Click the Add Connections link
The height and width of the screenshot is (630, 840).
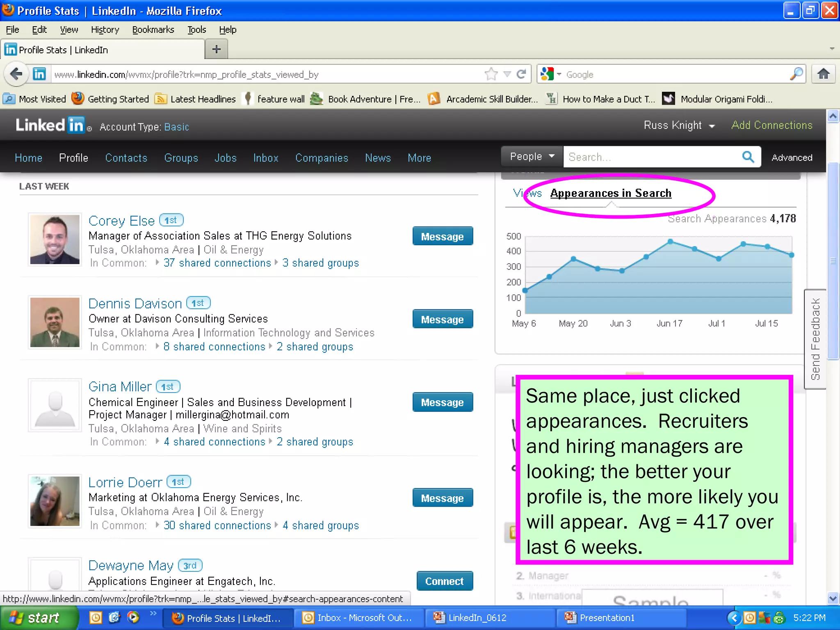point(772,125)
